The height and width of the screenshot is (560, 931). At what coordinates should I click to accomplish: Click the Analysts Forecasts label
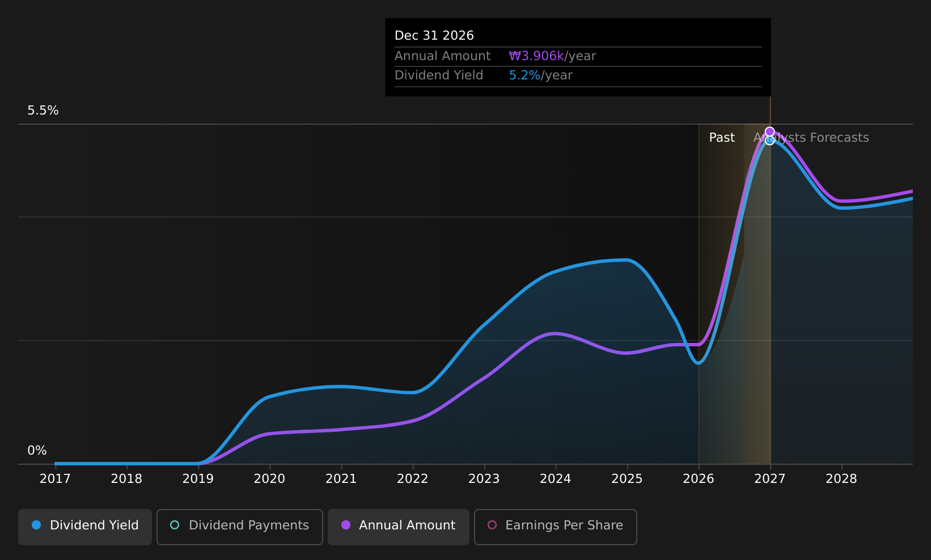811,138
